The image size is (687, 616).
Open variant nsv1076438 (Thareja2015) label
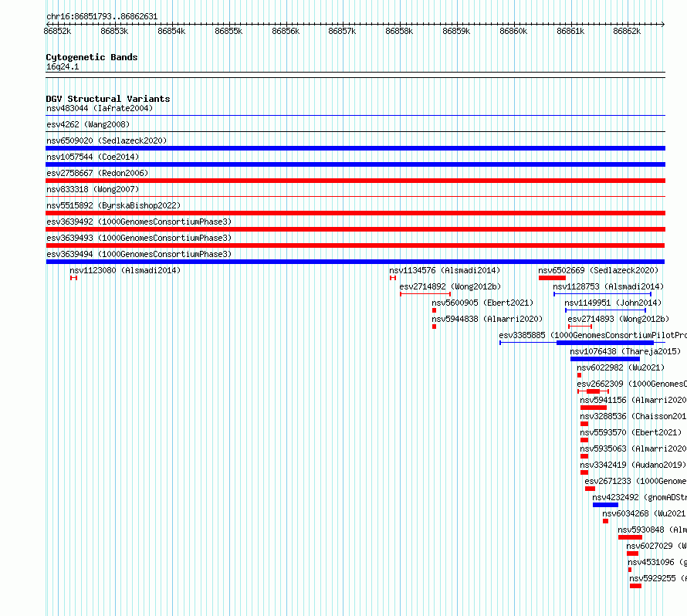pyautogui.click(x=625, y=351)
